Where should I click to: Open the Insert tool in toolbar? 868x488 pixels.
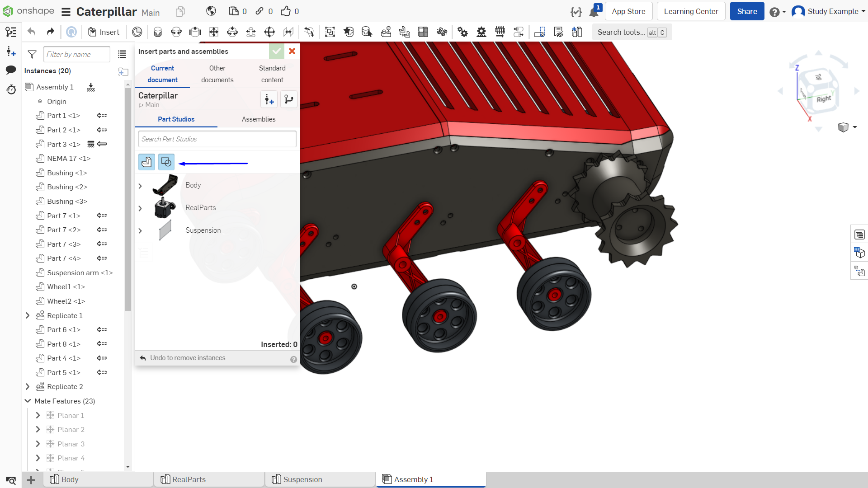[104, 32]
